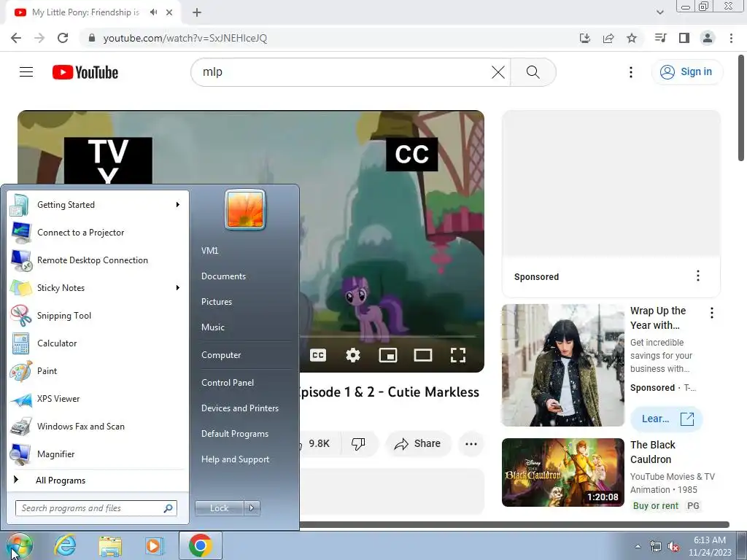Click the Share button
Screen dimensions: 747x560
point(418,444)
